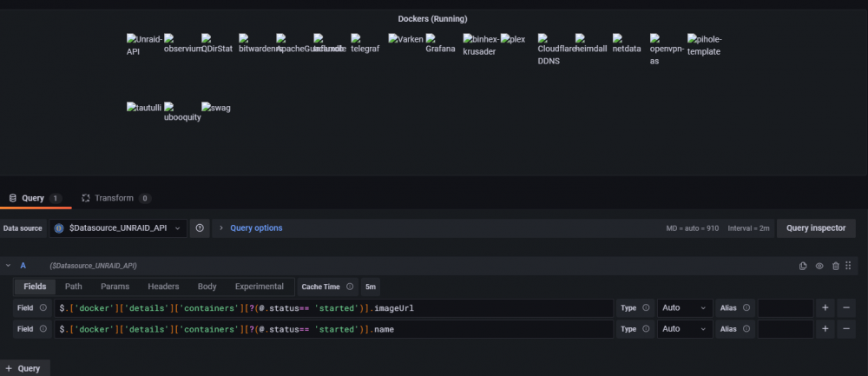Toggle query A visibility eye icon
868x376 pixels.
(819, 266)
